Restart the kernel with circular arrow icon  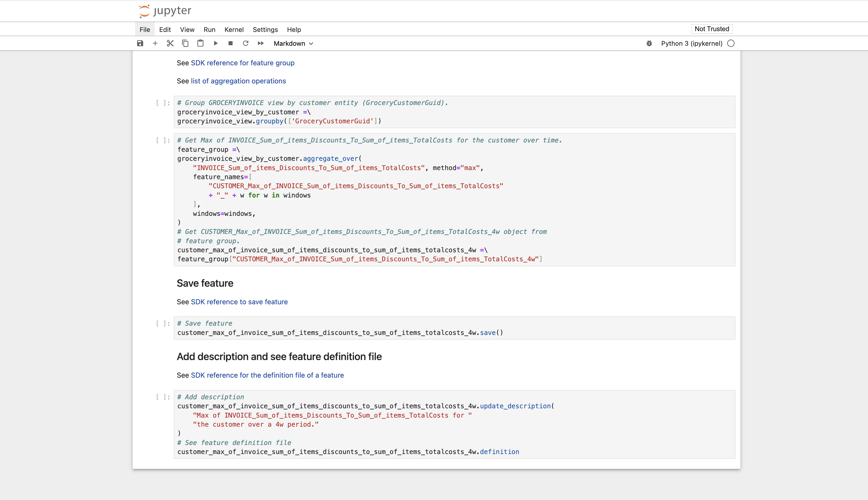pos(246,43)
